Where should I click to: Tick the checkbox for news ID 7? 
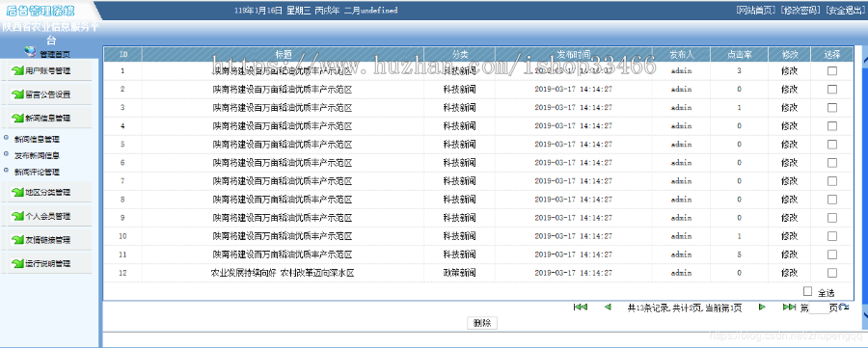[x=832, y=181]
